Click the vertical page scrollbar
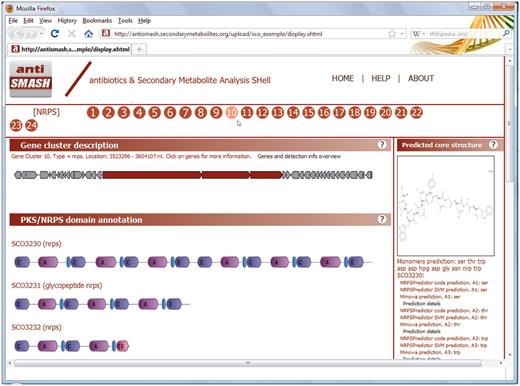Screen dimensions: 520x386 click(x=509, y=123)
